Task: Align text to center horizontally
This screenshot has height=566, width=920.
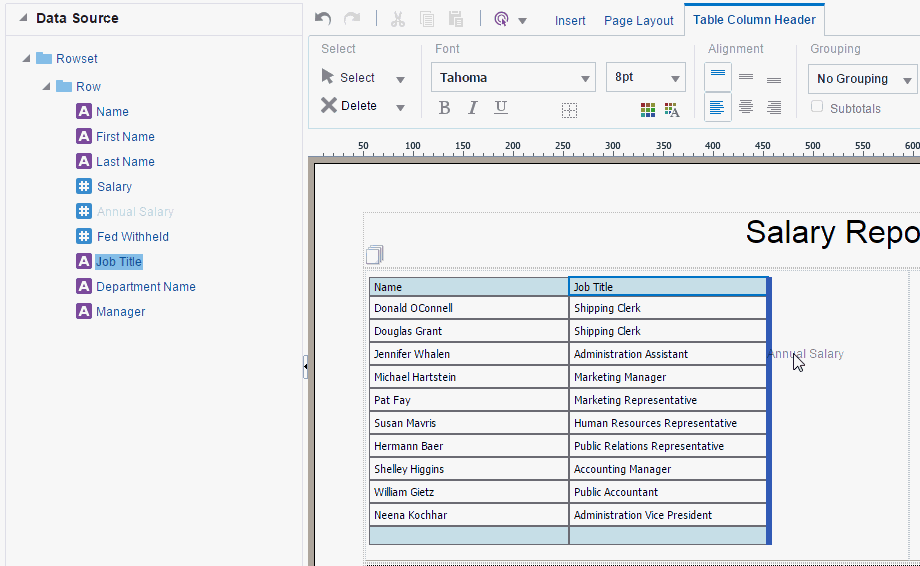Action: (x=746, y=107)
